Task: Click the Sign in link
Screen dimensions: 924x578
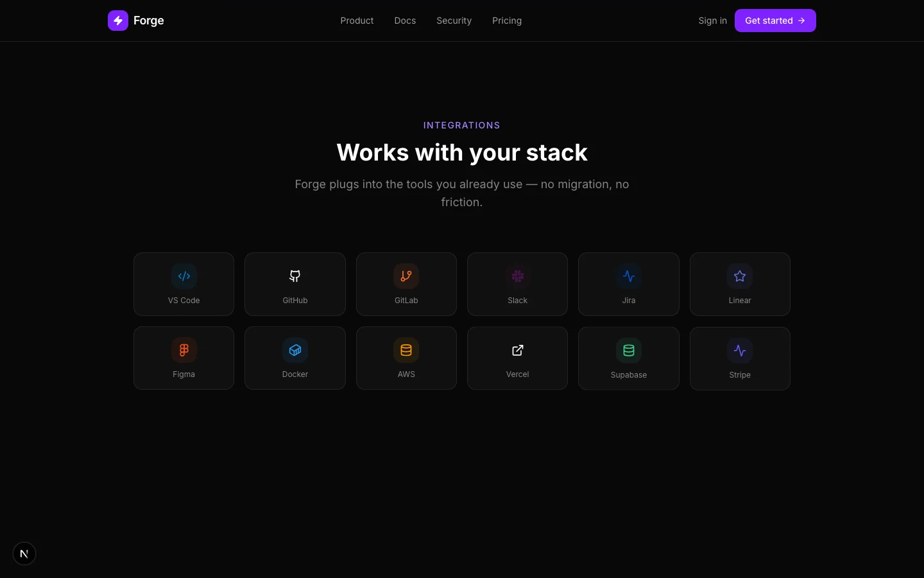Action: tap(712, 21)
